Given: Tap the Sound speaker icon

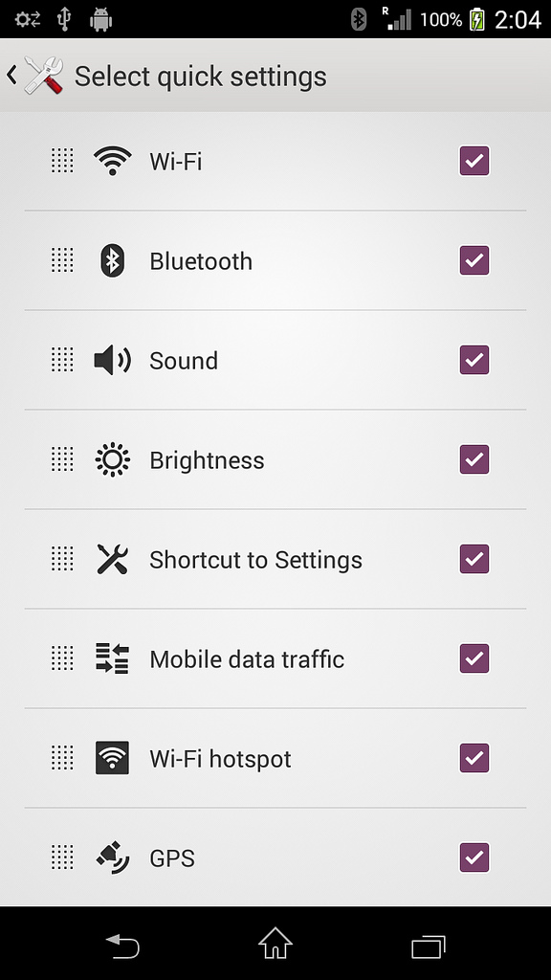Looking at the screenshot, I should 113,360.
